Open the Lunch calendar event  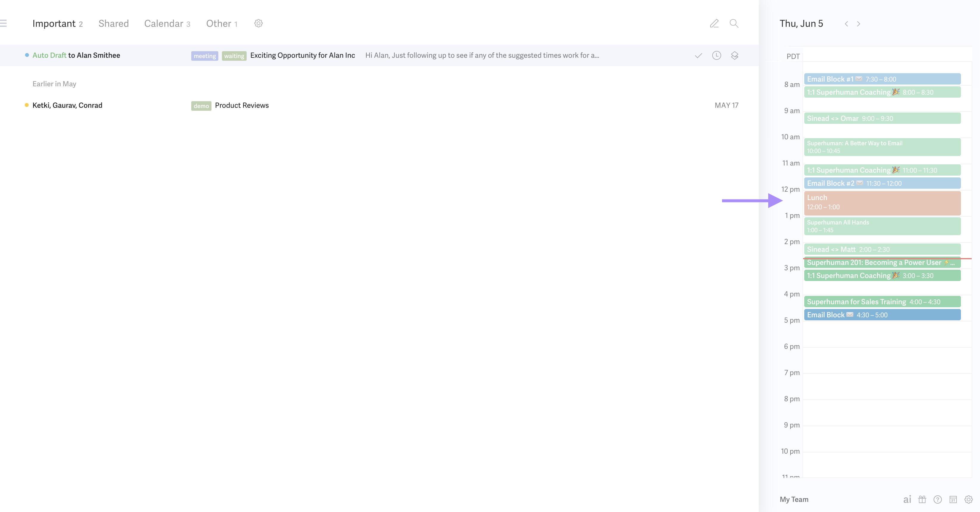click(x=882, y=203)
